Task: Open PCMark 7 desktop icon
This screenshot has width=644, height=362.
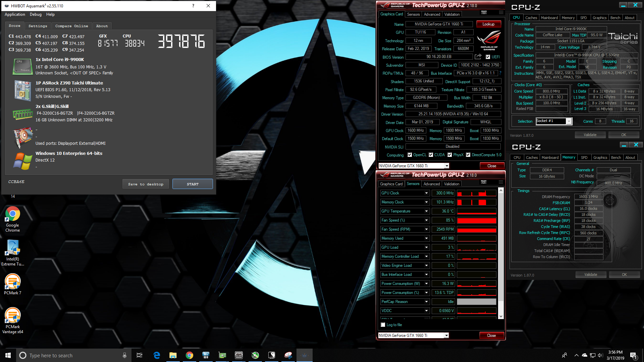Action: [12, 284]
